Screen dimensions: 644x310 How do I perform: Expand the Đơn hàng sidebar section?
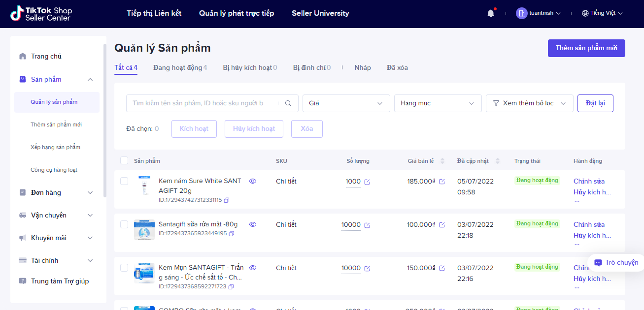coord(90,192)
